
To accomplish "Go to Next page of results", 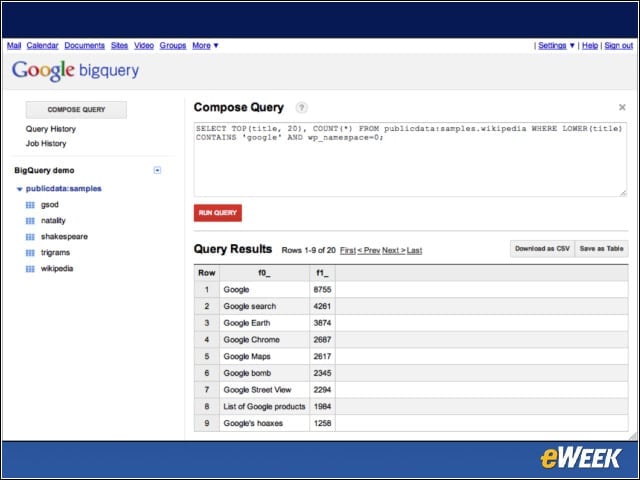I will [x=393, y=250].
